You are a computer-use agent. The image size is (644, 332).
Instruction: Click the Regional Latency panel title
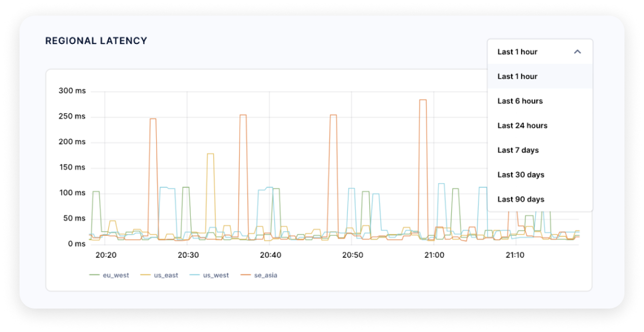pyautogui.click(x=96, y=41)
